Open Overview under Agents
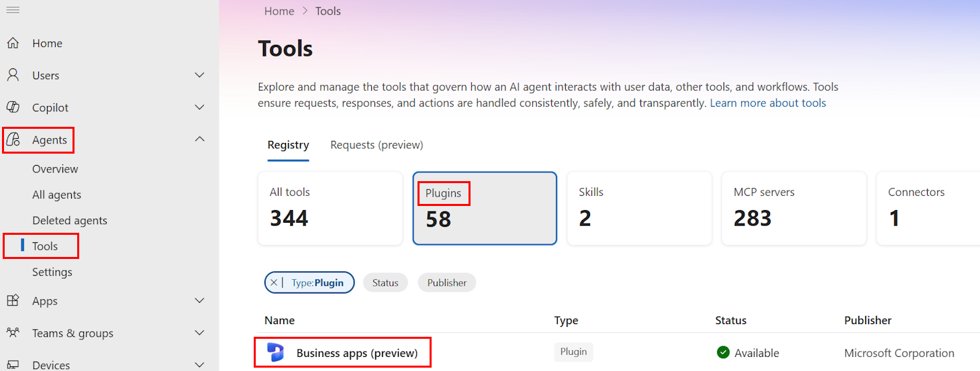Image resolution: width=980 pixels, height=371 pixels. tap(55, 169)
